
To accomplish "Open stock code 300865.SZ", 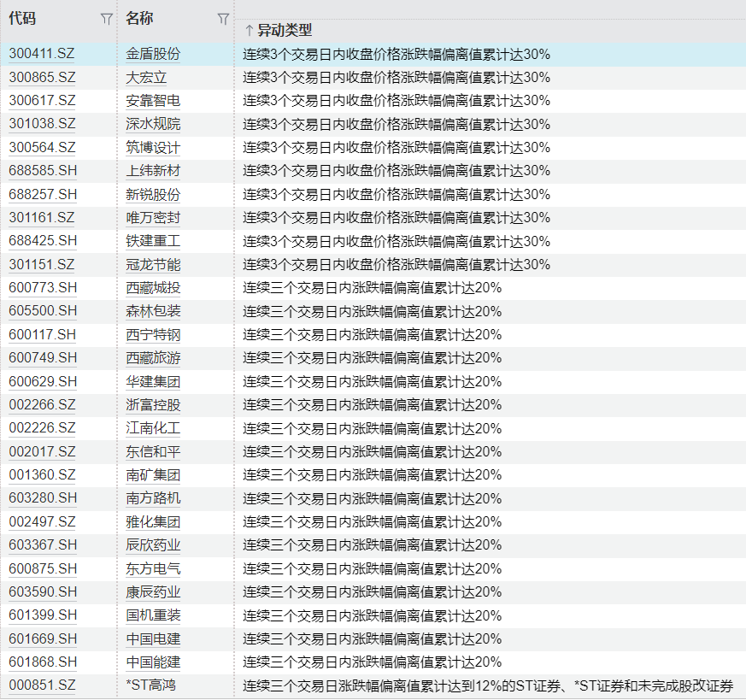I will click(43, 77).
